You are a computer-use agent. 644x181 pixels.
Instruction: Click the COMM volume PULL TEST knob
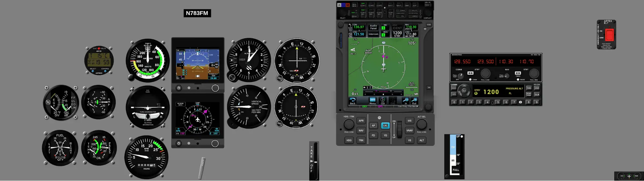pos(461,76)
